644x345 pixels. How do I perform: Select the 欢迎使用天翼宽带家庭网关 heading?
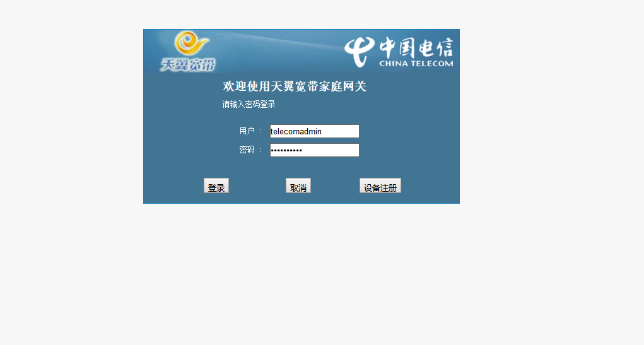point(295,86)
